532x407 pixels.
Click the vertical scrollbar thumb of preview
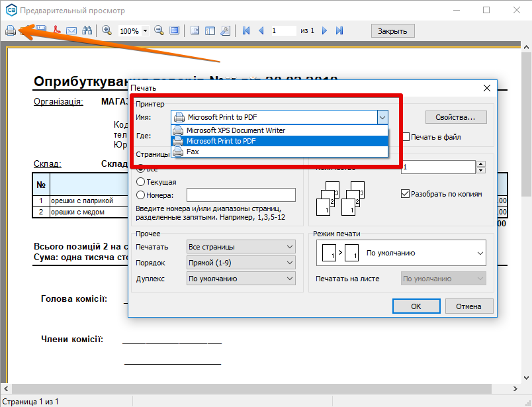pos(526,124)
